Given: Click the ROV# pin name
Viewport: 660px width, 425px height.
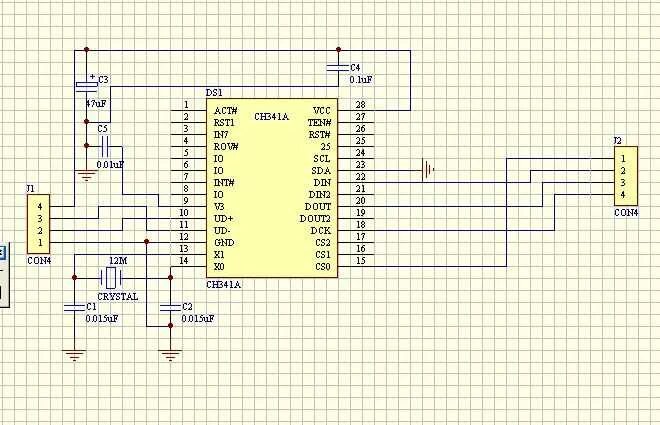Looking at the screenshot, I should click(x=226, y=147).
